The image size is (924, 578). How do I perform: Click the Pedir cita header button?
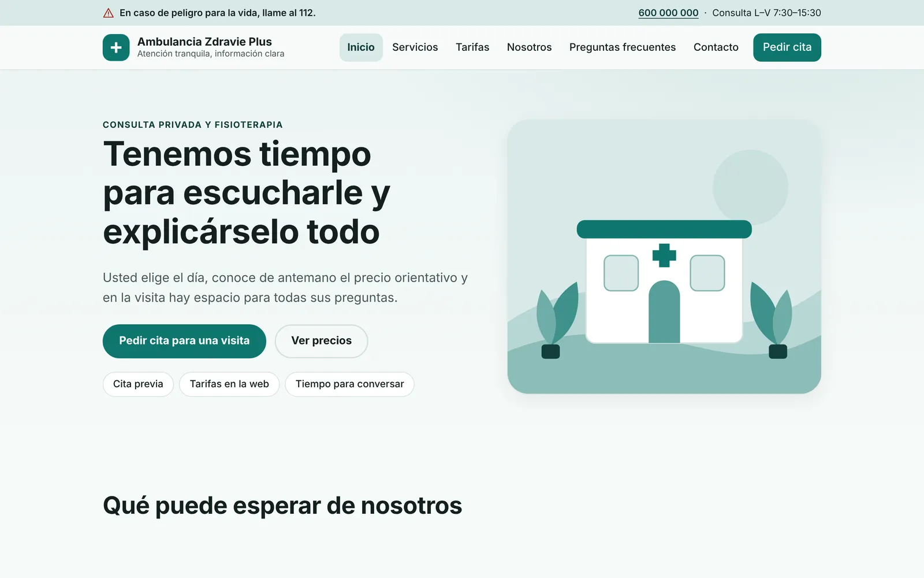tap(787, 47)
